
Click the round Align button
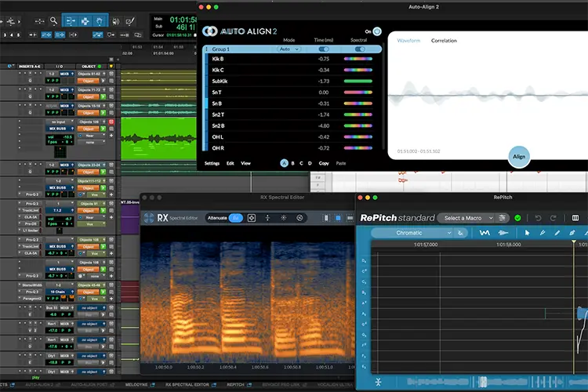519,157
